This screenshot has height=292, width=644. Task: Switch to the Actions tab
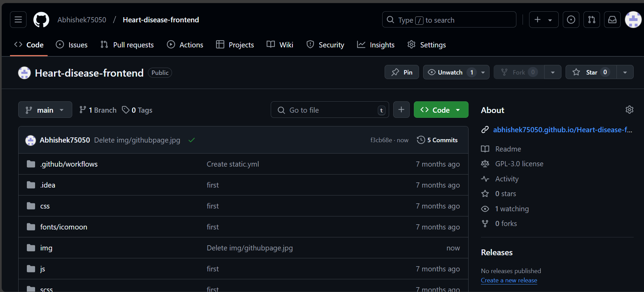coord(185,45)
